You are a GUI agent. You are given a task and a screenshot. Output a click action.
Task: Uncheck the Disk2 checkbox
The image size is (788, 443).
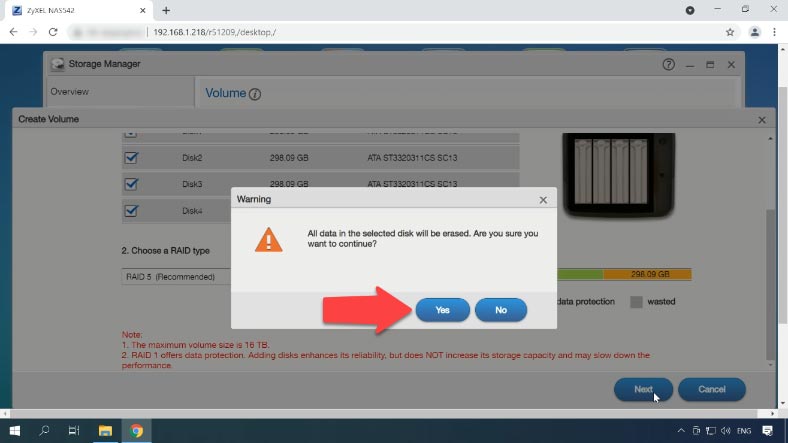click(x=131, y=158)
